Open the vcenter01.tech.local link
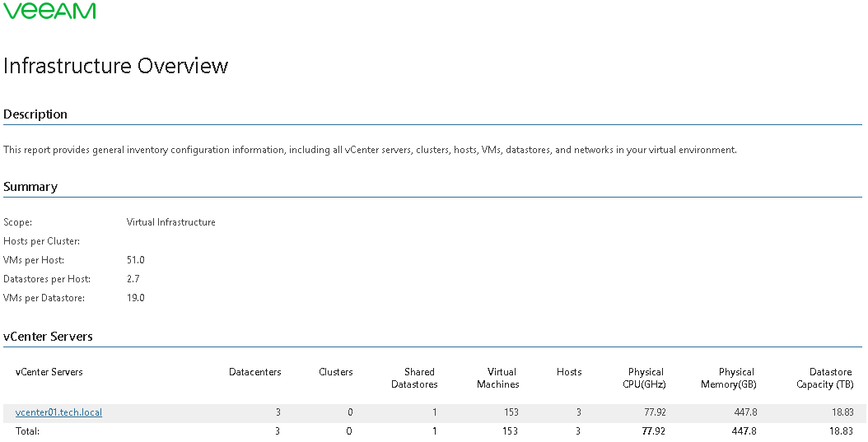 click(x=58, y=412)
